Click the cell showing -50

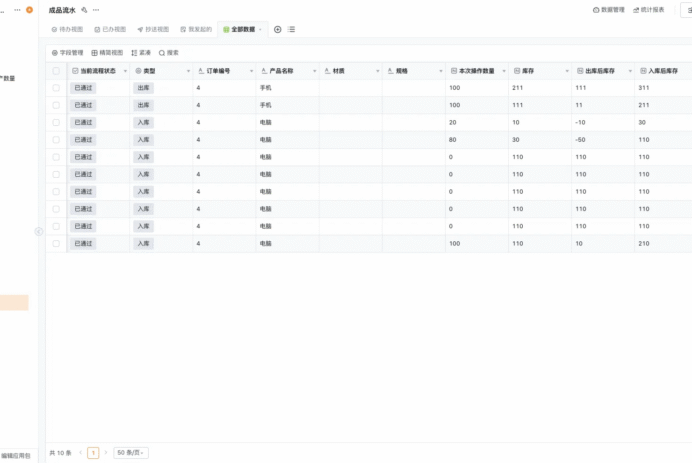click(603, 140)
